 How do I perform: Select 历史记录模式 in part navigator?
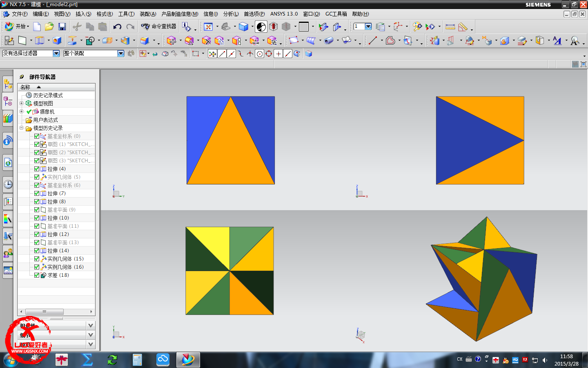coord(48,95)
